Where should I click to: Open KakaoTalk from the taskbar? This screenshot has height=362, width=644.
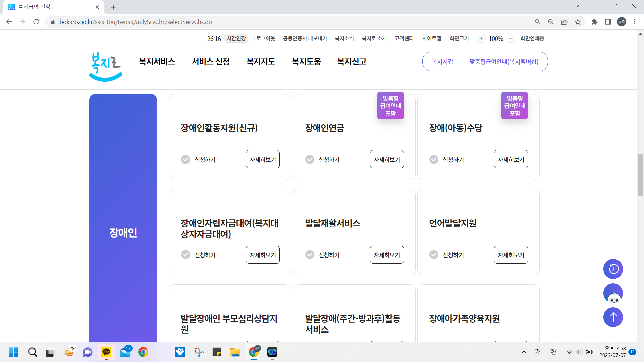(x=106, y=352)
